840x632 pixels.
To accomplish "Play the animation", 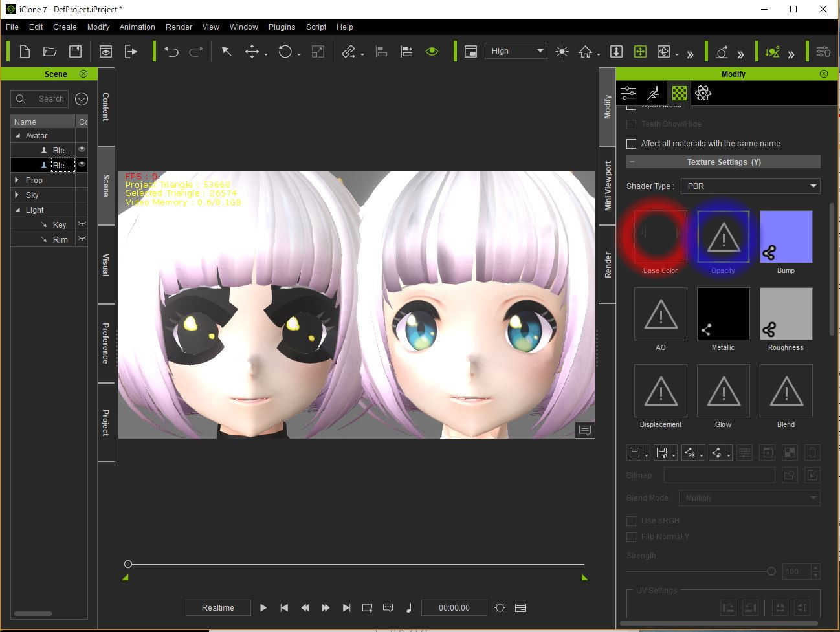I will tap(263, 608).
